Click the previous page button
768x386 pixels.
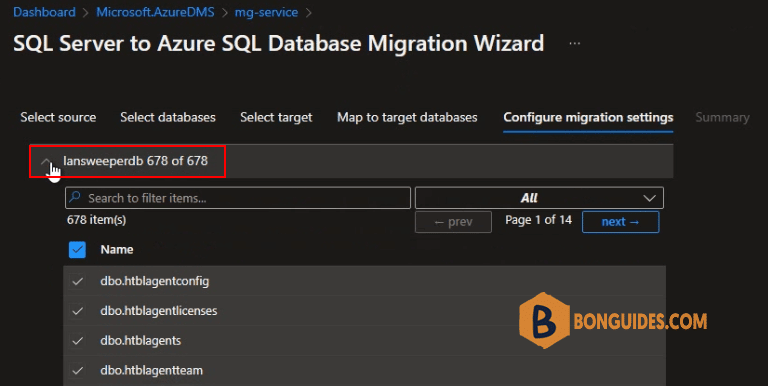click(453, 222)
